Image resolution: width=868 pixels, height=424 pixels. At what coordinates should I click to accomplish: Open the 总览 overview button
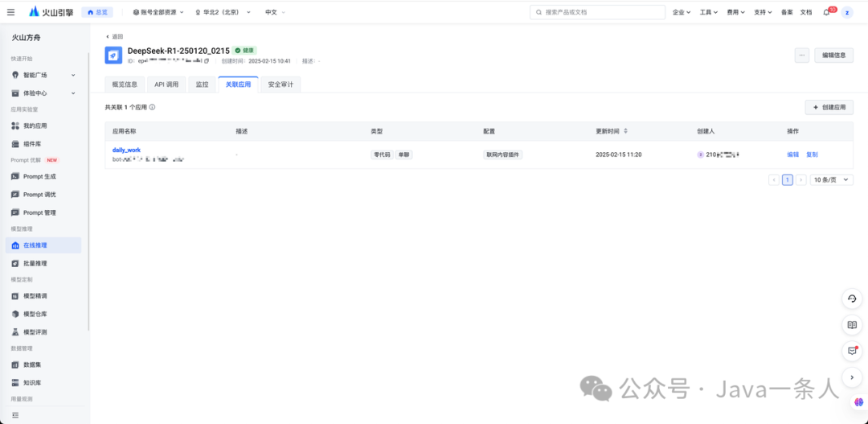click(x=97, y=11)
